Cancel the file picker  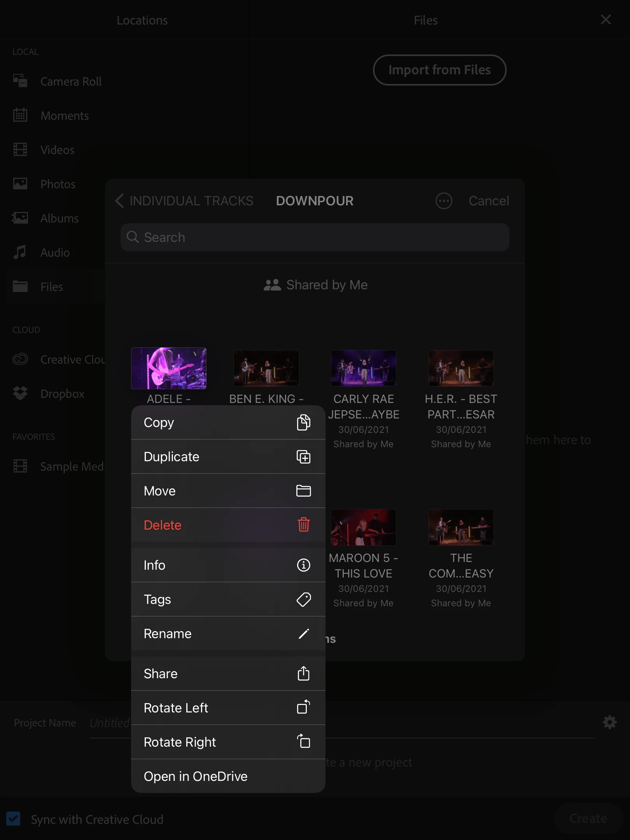pos(489,201)
